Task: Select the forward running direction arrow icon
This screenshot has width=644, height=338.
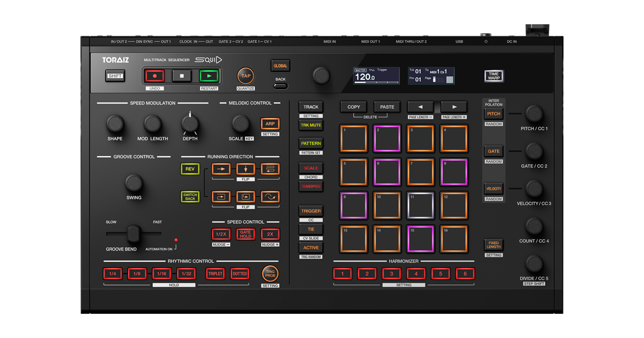Action: 221,168
